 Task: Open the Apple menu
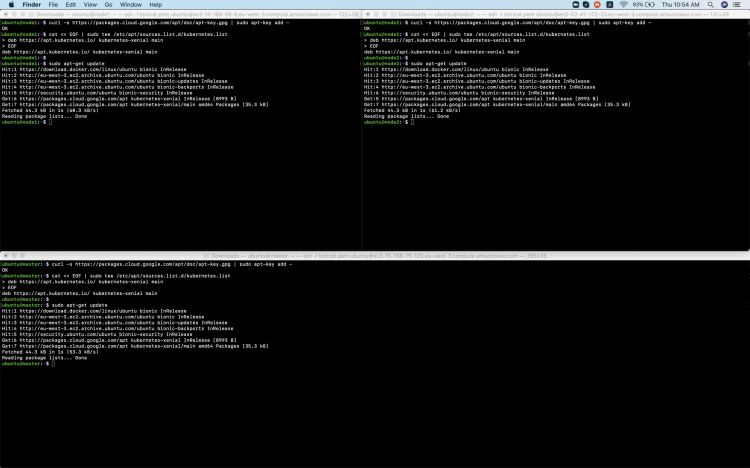(9, 4)
